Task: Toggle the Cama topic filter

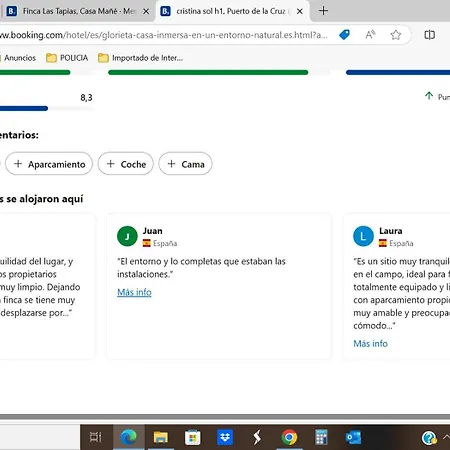Action: pos(185,164)
